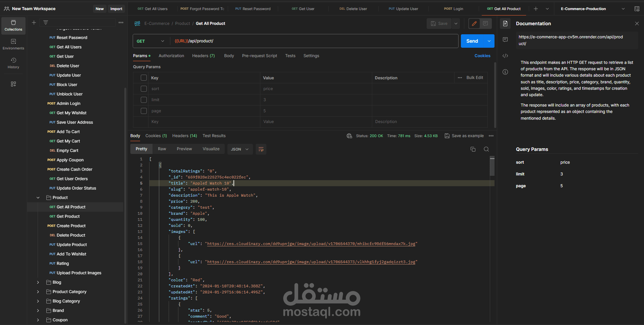Enable the limit query param checkbox
Screen dimensions: 644x325
click(x=144, y=100)
